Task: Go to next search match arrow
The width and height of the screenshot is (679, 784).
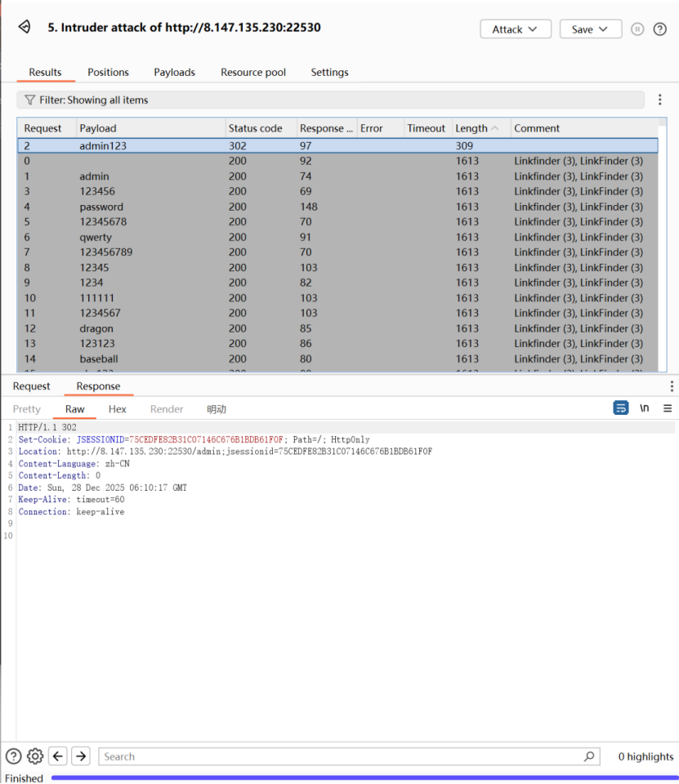Action: coord(80,756)
